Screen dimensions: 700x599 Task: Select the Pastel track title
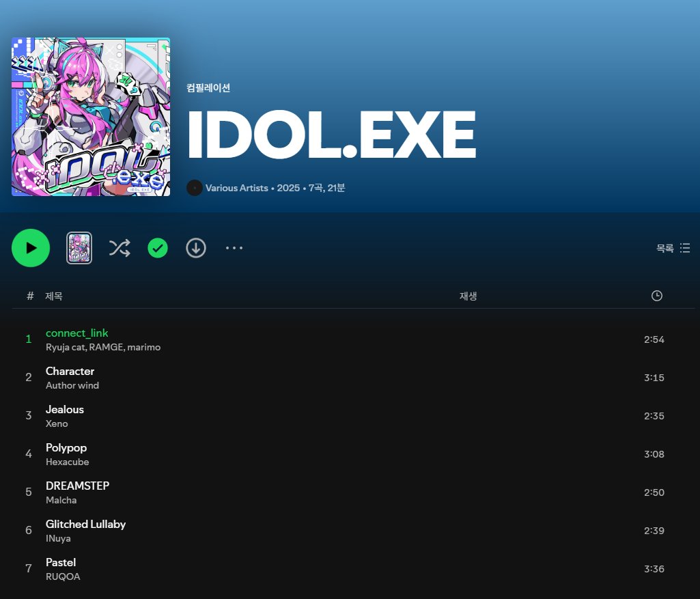coord(61,562)
